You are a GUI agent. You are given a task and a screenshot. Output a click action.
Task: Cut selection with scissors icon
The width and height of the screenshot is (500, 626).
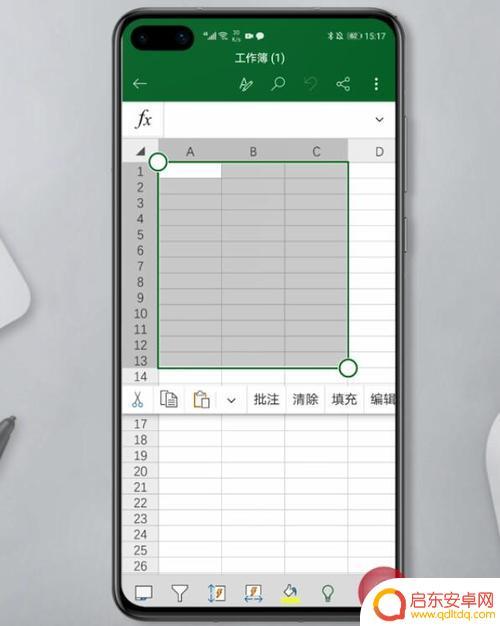click(137, 400)
